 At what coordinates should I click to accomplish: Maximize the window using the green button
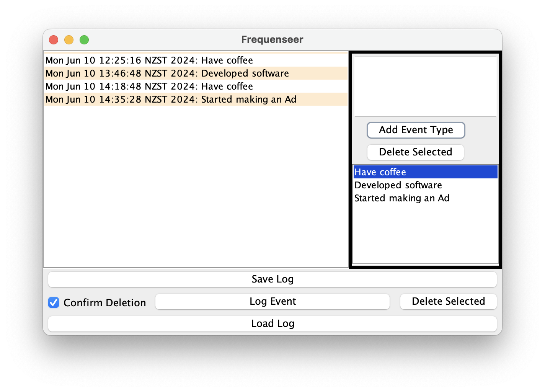84,40
